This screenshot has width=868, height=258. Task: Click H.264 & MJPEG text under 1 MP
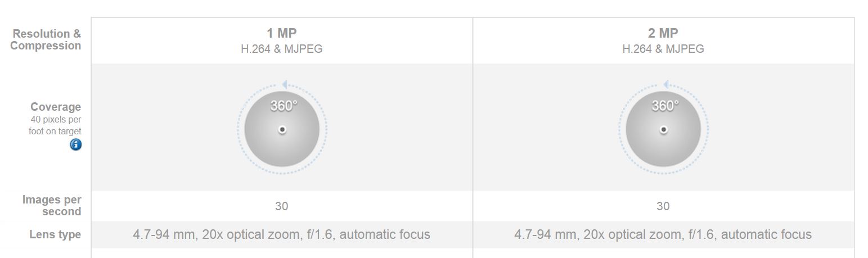(282, 49)
